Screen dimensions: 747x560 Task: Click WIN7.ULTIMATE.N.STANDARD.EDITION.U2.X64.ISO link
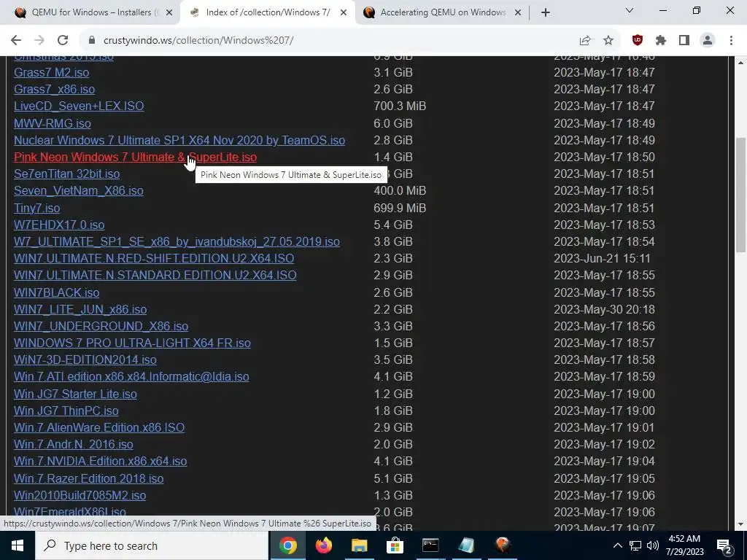point(155,275)
